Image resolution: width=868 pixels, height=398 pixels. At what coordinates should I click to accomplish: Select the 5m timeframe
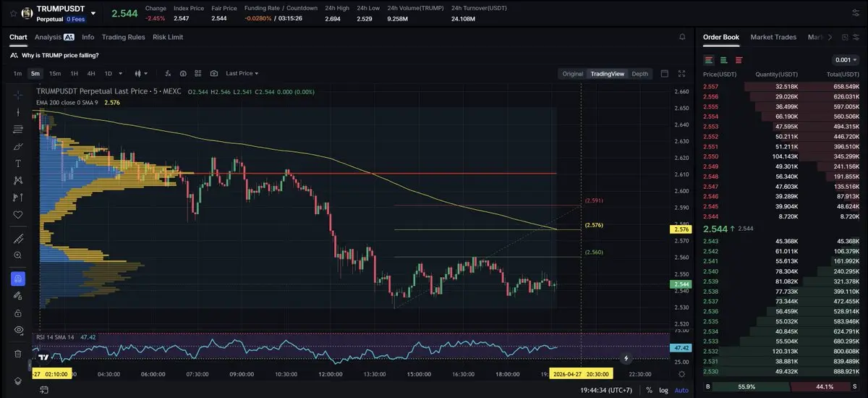[35, 73]
